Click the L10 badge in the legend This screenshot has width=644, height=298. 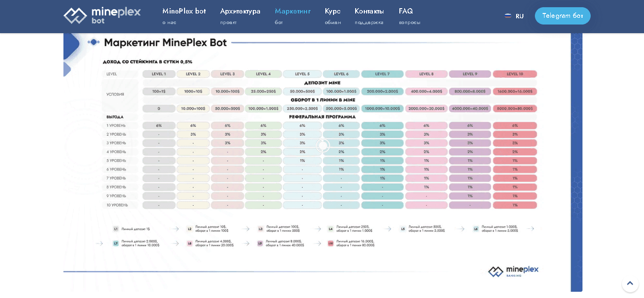click(331, 244)
